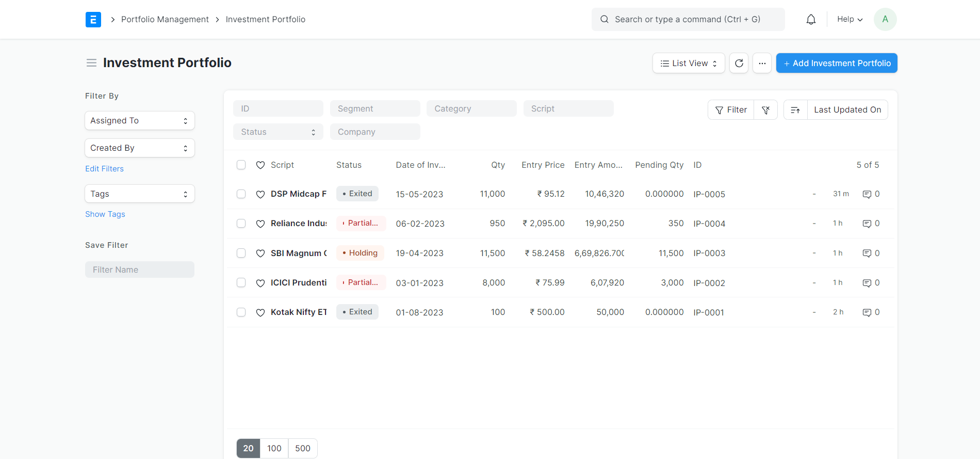This screenshot has width=980, height=459.
Task: Expand the Tags filter dropdown
Action: pyautogui.click(x=140, y=194)
